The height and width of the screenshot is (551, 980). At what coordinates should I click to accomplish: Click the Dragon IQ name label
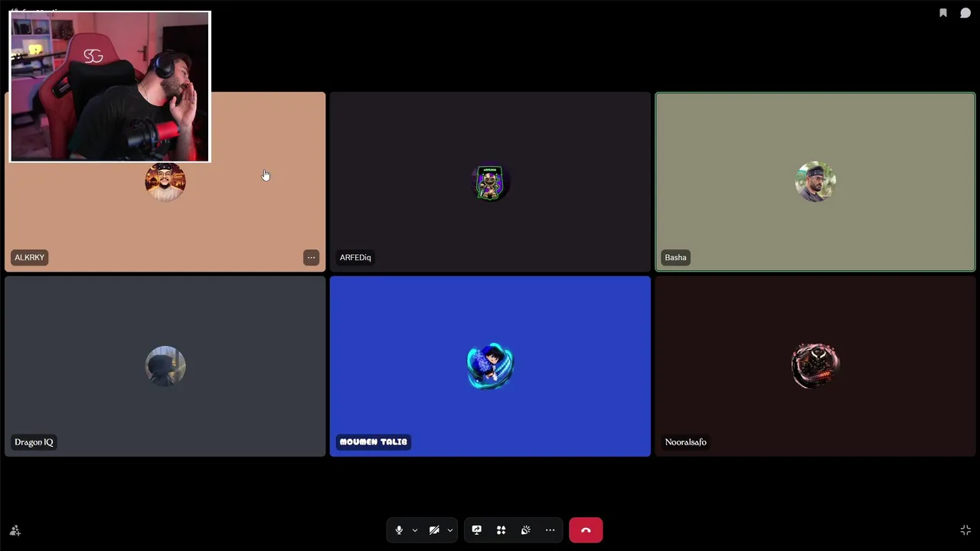[x=34, y=442]
